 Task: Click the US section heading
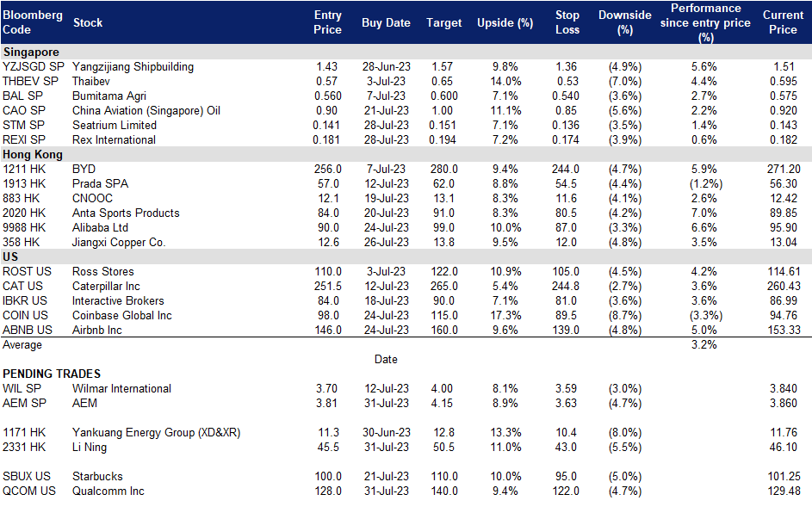coord(10,256)
